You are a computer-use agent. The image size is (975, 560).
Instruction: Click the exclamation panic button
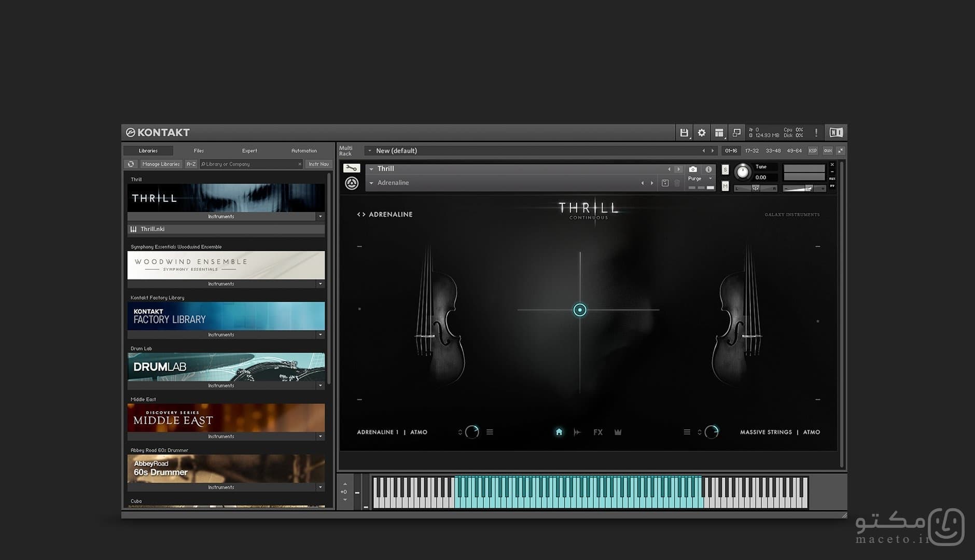click(x=816, y=133)
